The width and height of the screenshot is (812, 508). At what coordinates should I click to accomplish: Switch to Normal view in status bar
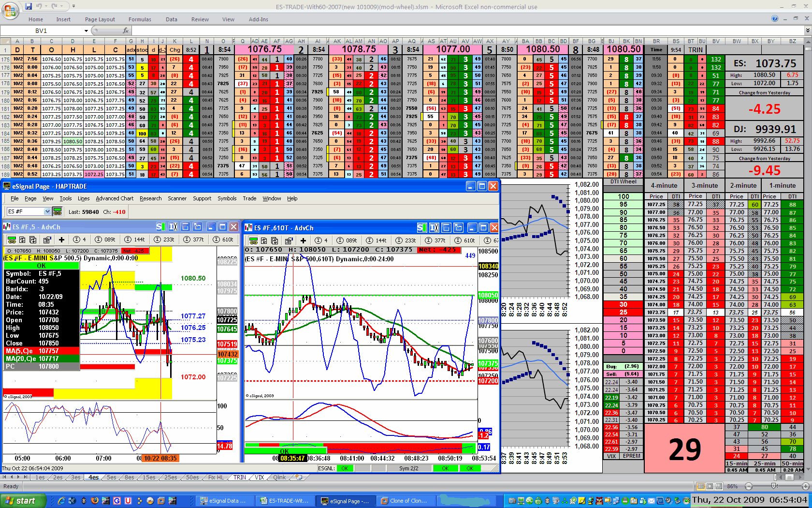click(701, 486)
